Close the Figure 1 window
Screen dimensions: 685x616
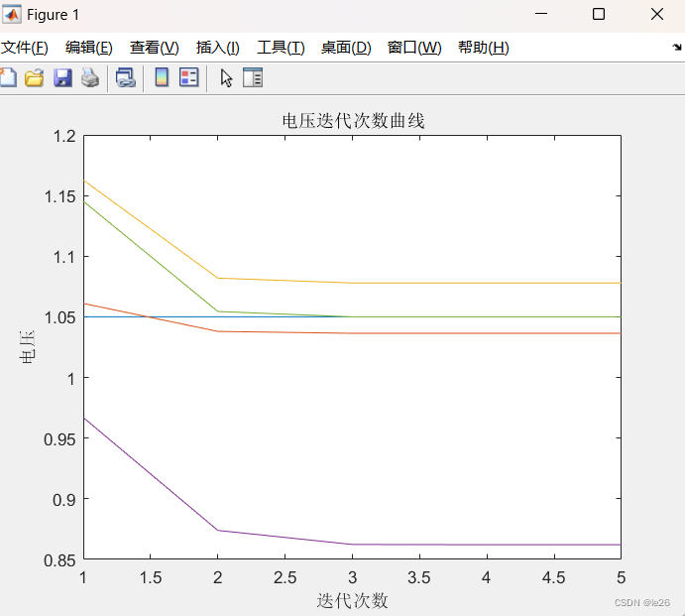pos(657,14)
